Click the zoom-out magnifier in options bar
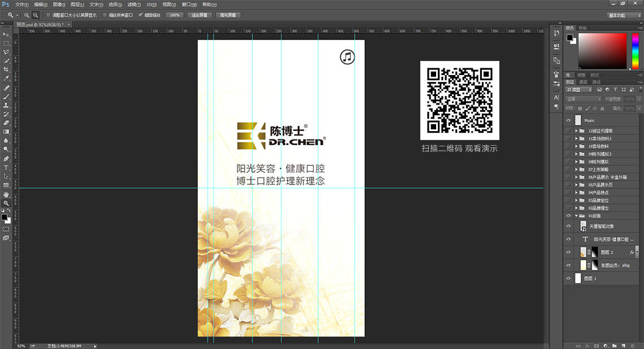 [36, 15]
